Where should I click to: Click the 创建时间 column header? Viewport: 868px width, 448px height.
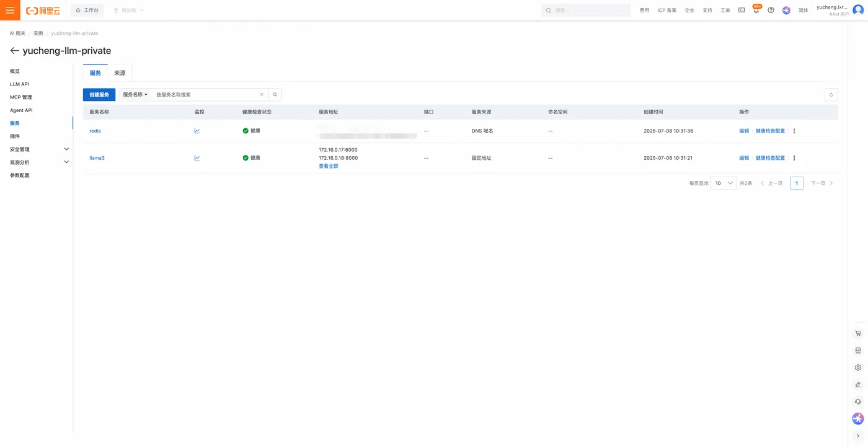(653, 112)
